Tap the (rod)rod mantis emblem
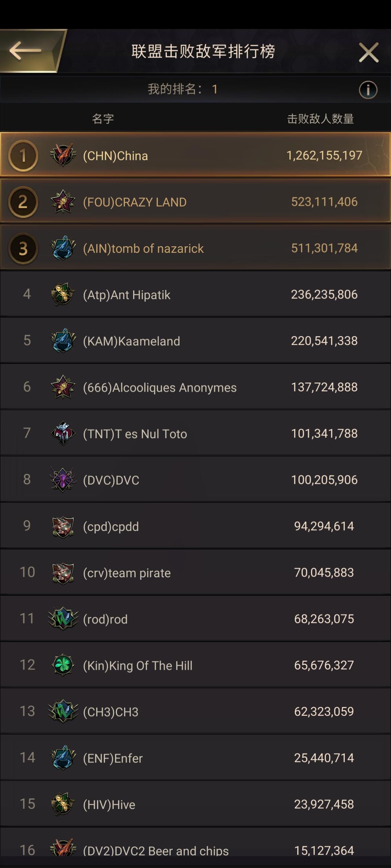Viewport: 391px width, 868px height. tap(63, 618)
